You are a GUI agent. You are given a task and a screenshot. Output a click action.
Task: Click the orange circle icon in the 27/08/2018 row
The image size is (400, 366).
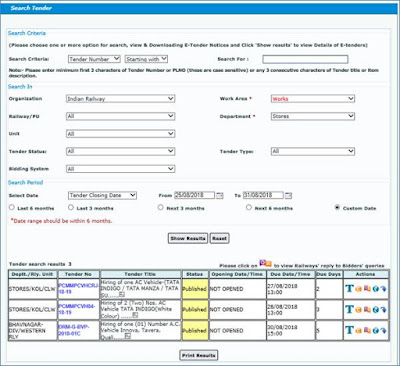(x=359, y=289)
